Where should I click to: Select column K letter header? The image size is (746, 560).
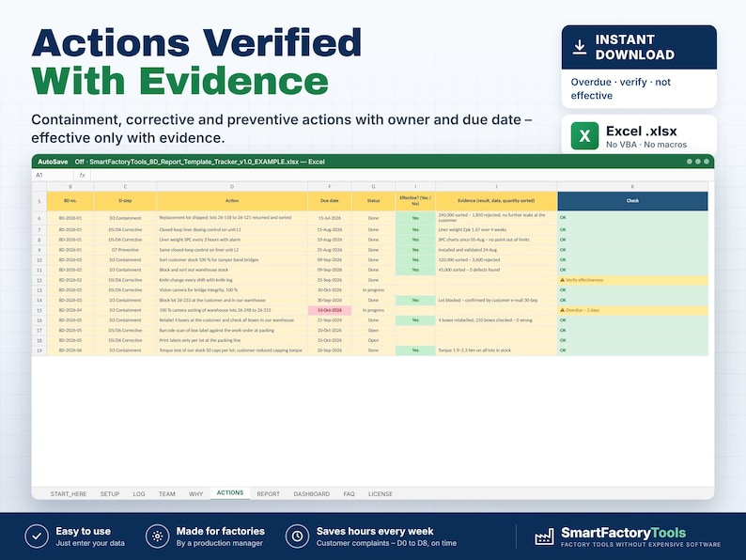click(632, 186)
